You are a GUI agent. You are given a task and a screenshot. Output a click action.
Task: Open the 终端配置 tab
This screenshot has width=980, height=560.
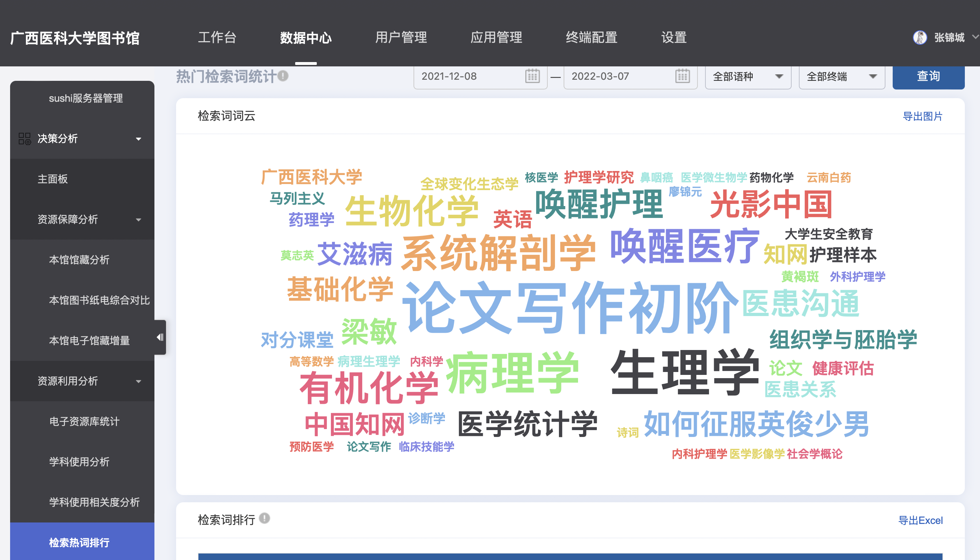(x=591, y=38)
